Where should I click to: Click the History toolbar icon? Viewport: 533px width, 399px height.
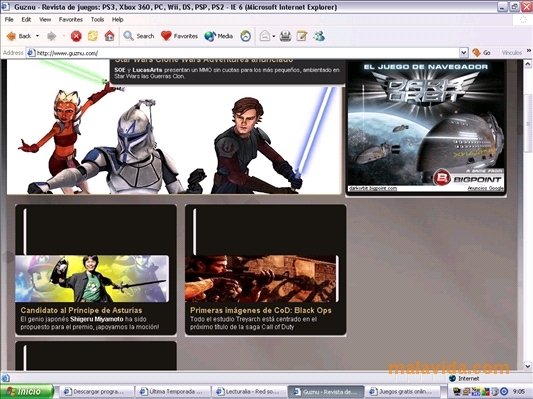click(x=245, y=36)
